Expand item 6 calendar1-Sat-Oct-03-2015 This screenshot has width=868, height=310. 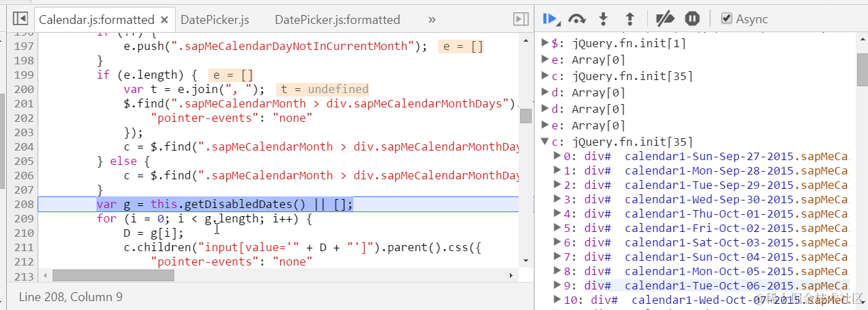tap(558, 242)
